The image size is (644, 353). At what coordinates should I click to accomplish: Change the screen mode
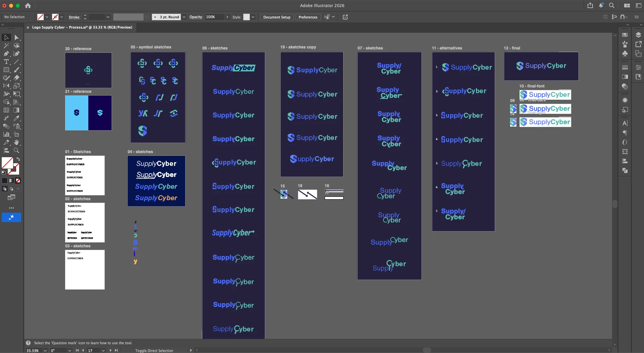pos(11,197)
